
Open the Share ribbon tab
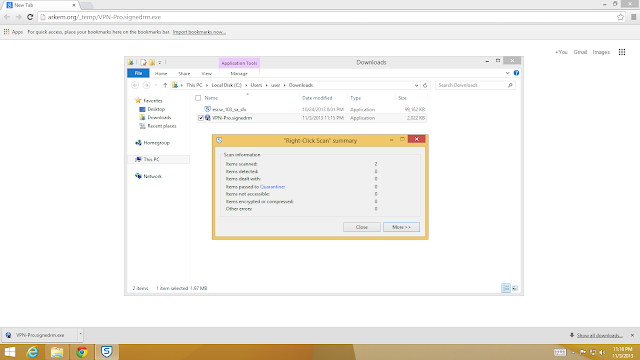[x=184, y=73]
